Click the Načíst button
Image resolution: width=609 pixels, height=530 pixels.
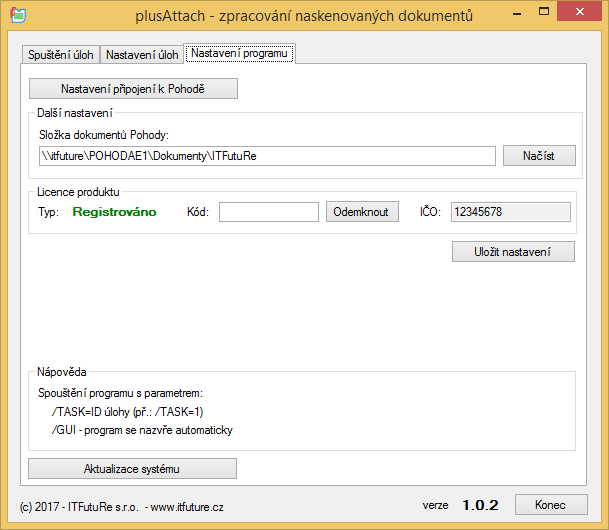(x=539, y=156)
